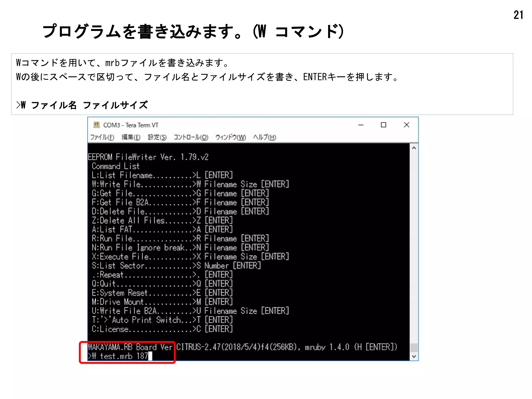The width and height of the screenshot is (532, 399).
Task: Click the '.:Repeat' command line
Action: [x=162, y=275]
